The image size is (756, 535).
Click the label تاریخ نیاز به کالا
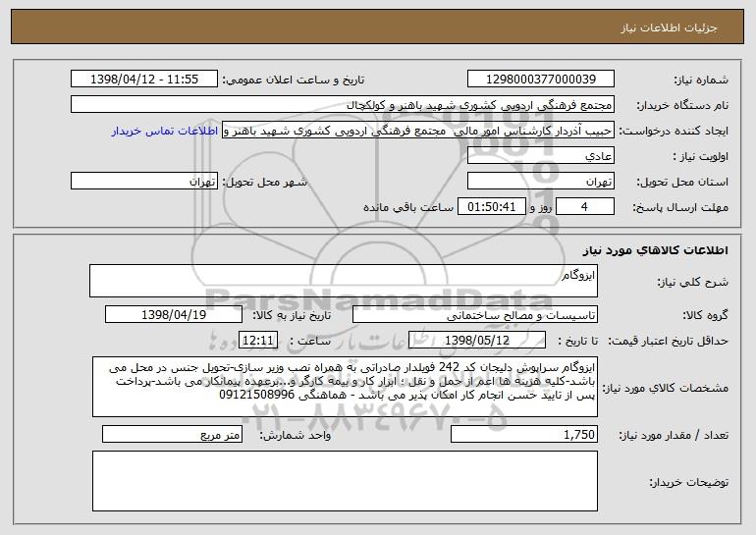292,316
